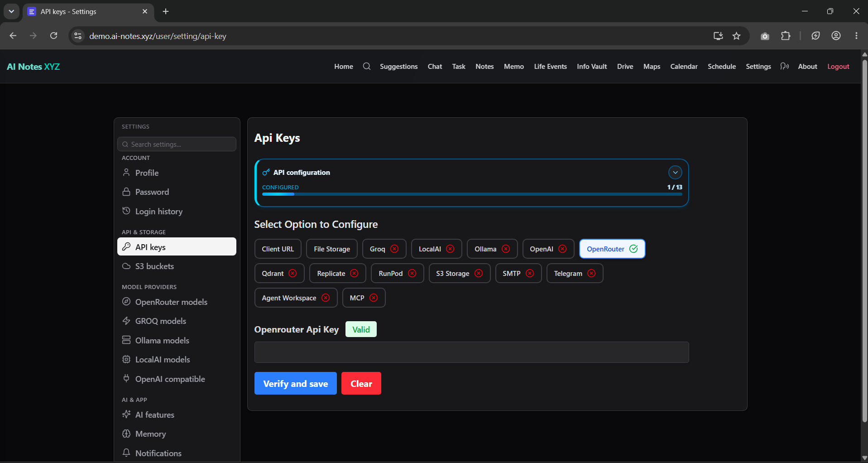Click the Search settings field
The width and height of the screenshot is (868, 463).
[x=177, y=144]
